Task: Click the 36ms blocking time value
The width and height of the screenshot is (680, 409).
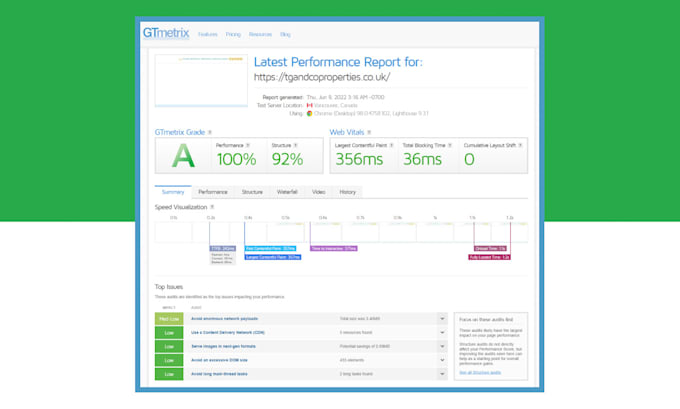Action: tap(422, 159)
